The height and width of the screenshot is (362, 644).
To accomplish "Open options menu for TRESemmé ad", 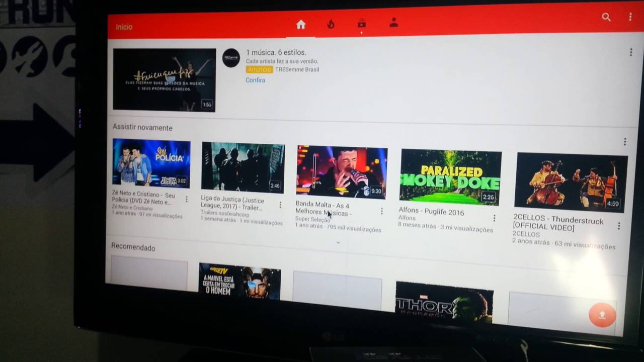I will click(631, 52).
